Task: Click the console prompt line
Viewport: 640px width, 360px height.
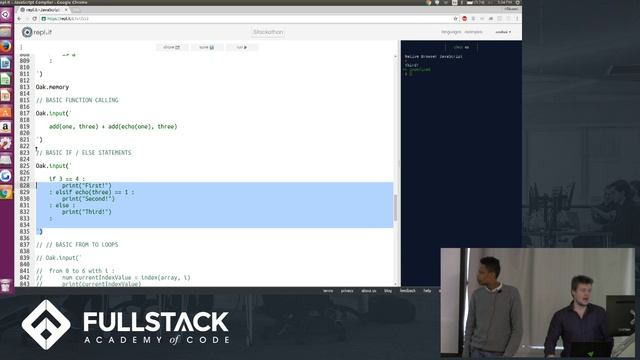Action: (x=409, y=74)
